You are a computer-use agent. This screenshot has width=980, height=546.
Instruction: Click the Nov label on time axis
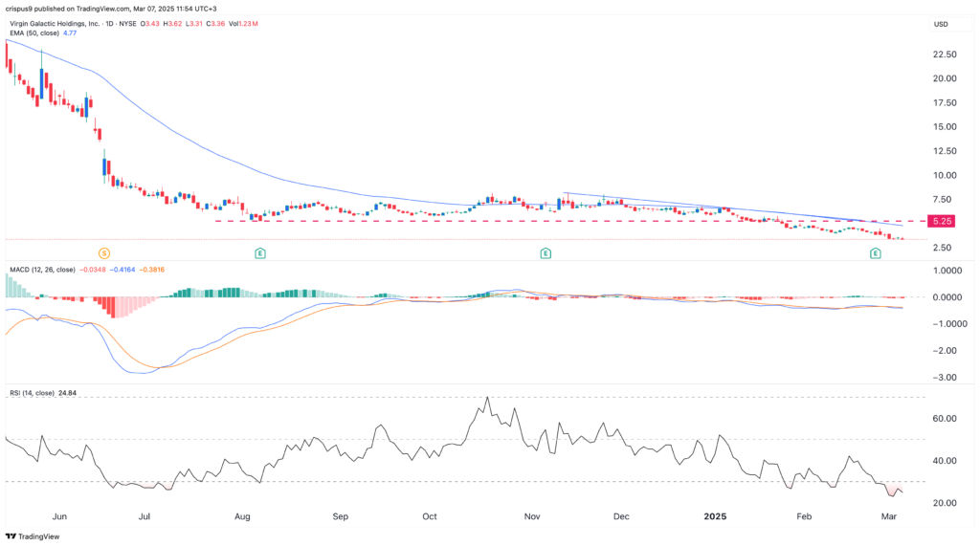[x=532, y=516]
